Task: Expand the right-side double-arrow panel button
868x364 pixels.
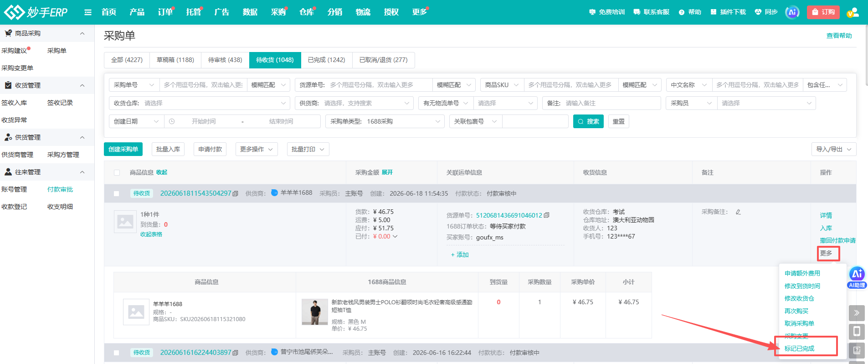Action: click(x=857, y=313)
